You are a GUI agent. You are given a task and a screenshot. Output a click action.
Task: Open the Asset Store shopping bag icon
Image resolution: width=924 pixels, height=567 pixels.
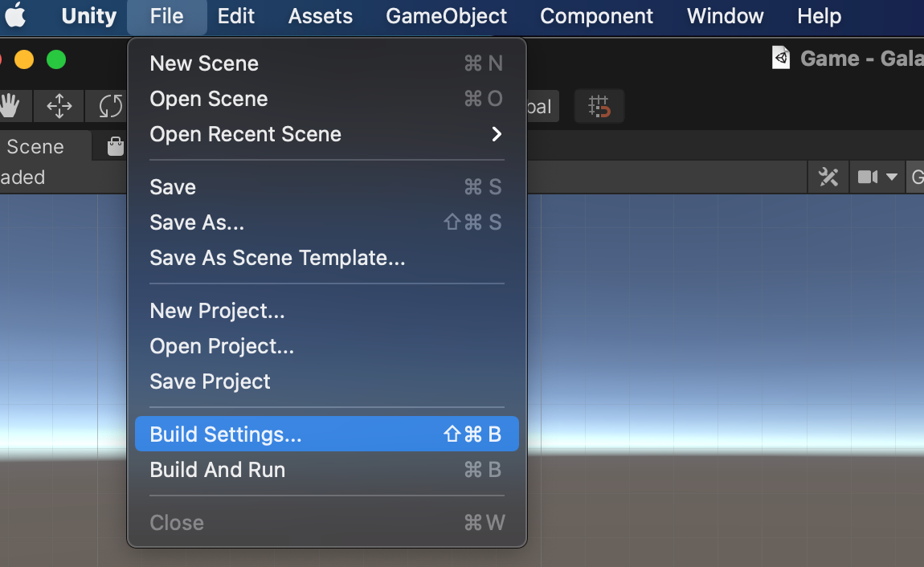click(115, 145)
